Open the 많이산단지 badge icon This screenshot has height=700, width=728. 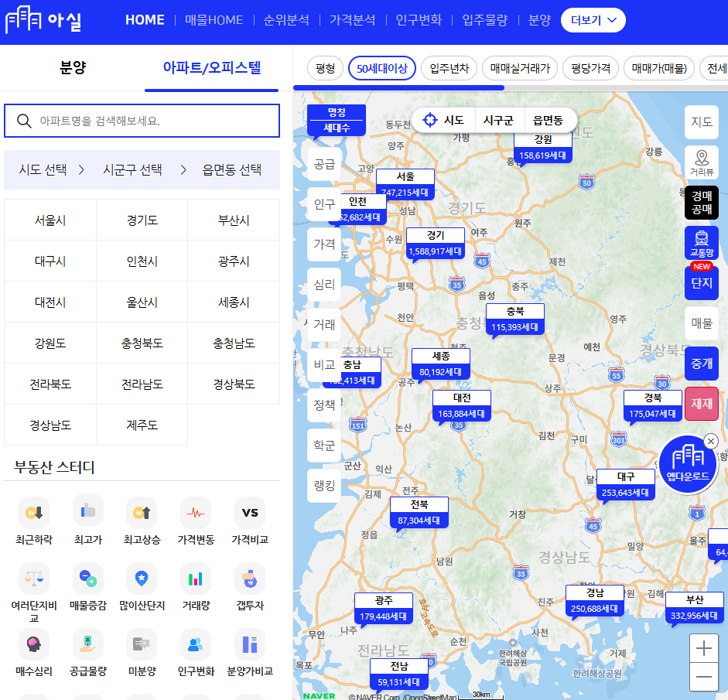142,579
